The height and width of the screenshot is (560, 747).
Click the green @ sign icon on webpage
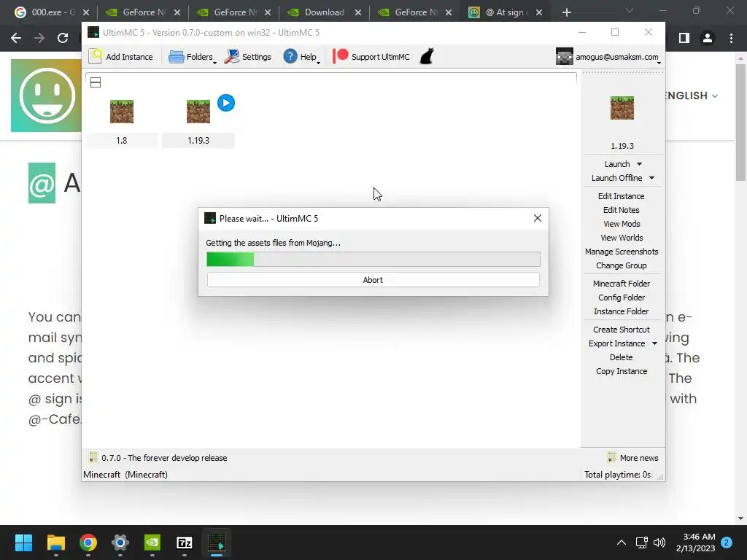click(42, 183)
